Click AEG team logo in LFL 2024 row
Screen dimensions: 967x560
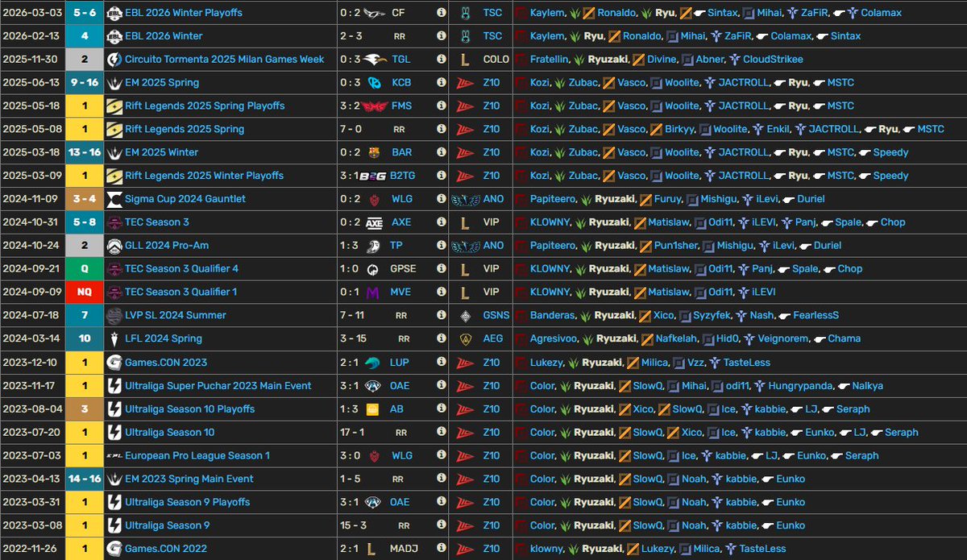coord(465,339)
